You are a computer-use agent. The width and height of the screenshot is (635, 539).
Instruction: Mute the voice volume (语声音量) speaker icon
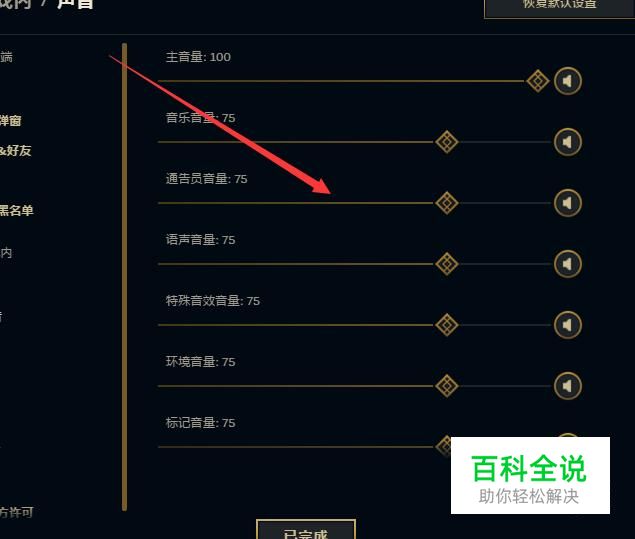point(568,264)
